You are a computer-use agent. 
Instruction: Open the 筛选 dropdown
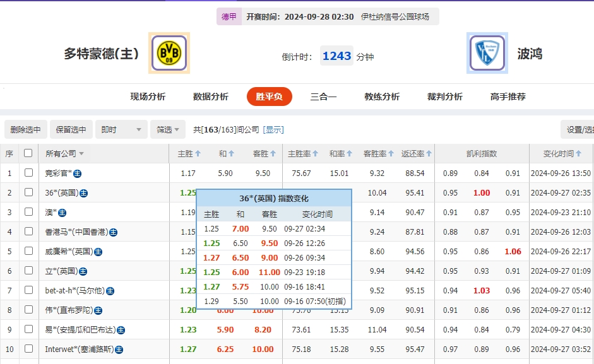pyautogui.click(x=167, y=129)
